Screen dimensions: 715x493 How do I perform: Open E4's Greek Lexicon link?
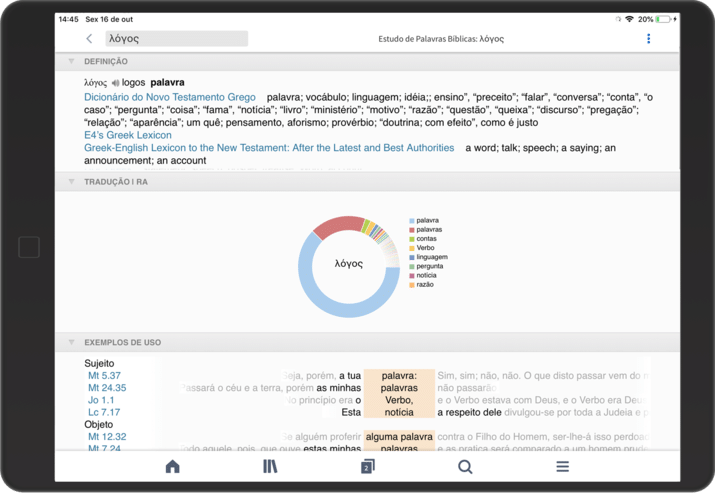point(128,135)
